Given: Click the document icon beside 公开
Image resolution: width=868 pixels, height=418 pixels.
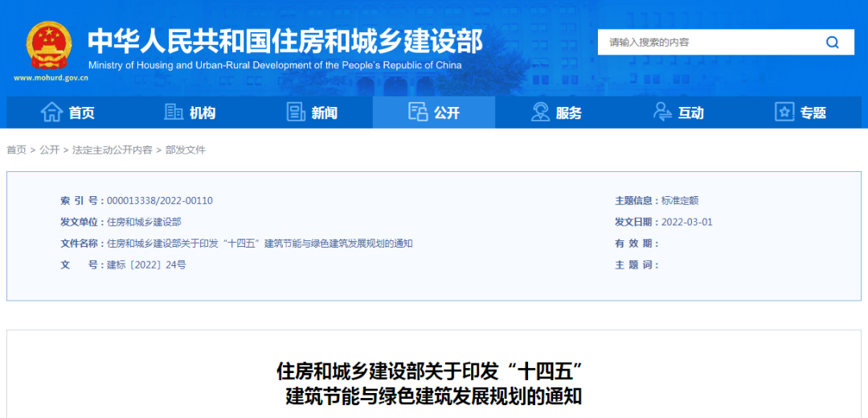Looking at the screenshot, I should (418, 113).
